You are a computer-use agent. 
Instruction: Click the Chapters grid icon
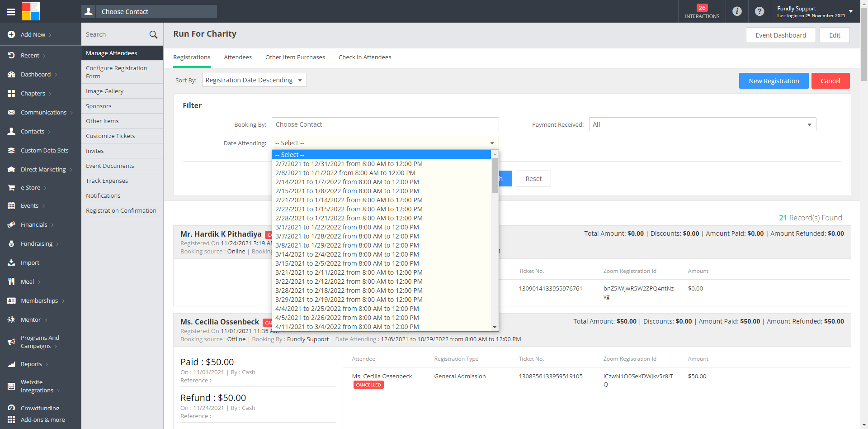pyautogui.click(x=11, y=93)
